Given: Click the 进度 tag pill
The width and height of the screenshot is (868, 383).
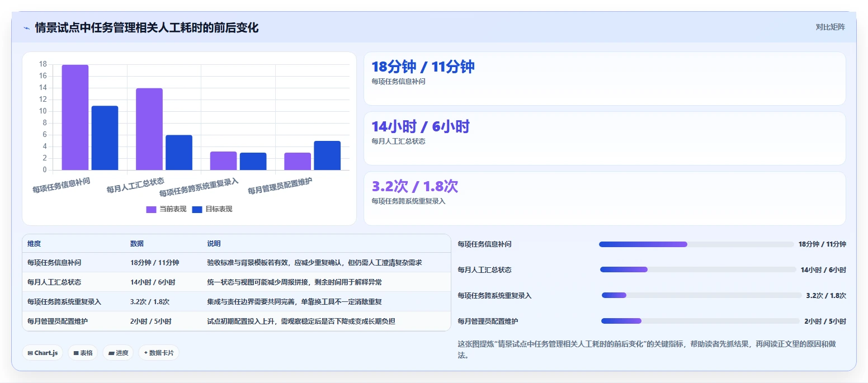Looking at the screenshot, I should [118, 353].
